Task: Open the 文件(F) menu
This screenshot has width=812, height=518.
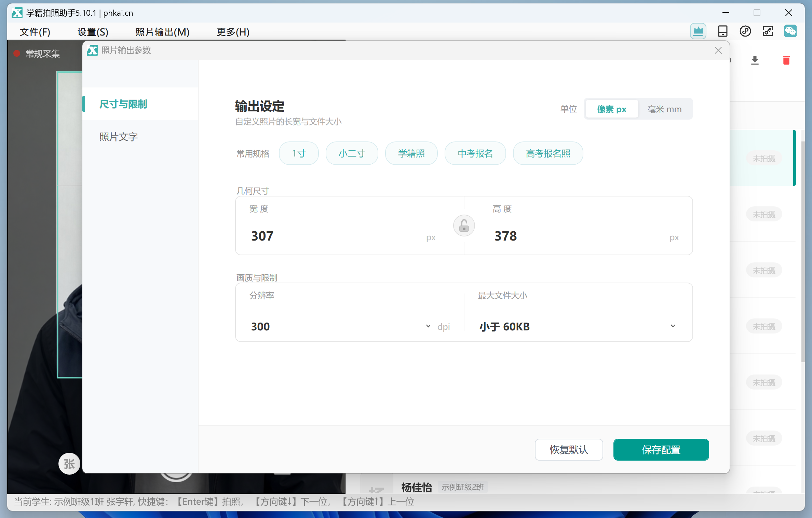Action: click(x=35, y=32)
